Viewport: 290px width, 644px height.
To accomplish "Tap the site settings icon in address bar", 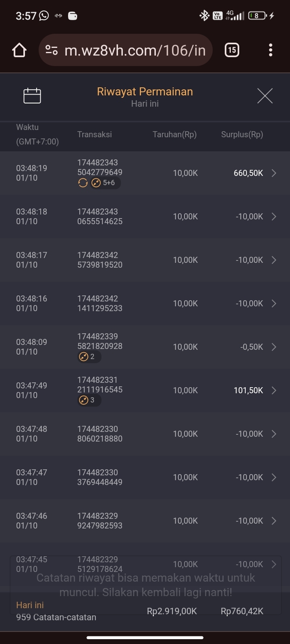I will click(52, 50).
